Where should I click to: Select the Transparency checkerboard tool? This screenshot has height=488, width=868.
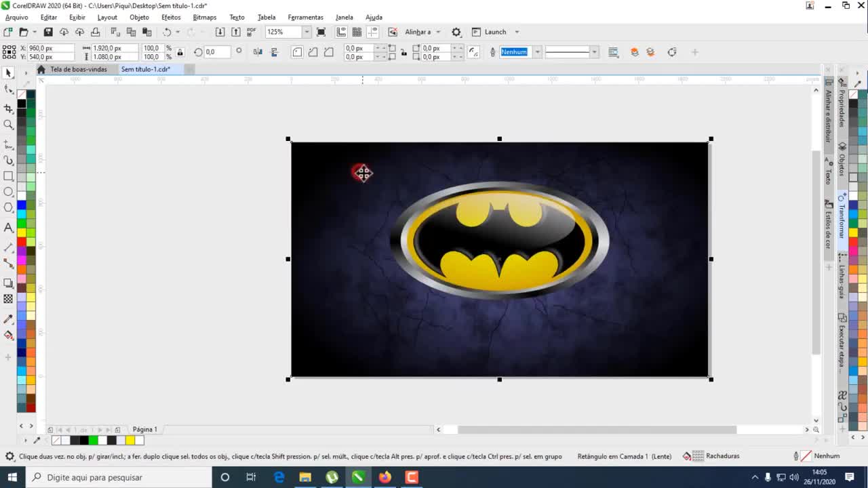click(8, 299)
